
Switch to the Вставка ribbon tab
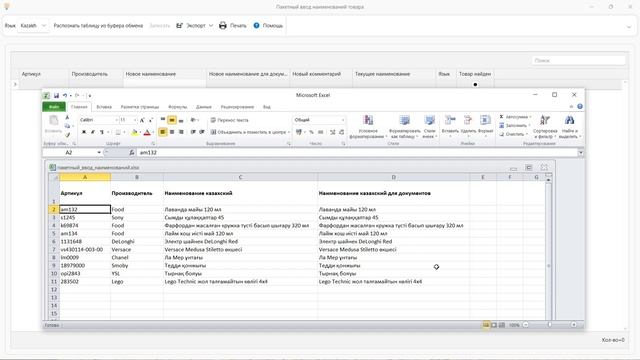[x=104, y=107]
